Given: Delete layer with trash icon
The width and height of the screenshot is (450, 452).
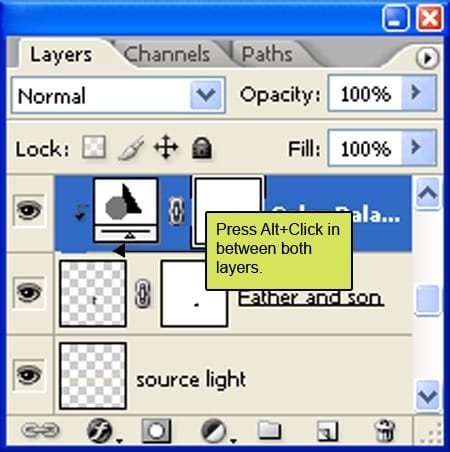Looking at the screenshot, I should tap(385, 430).
